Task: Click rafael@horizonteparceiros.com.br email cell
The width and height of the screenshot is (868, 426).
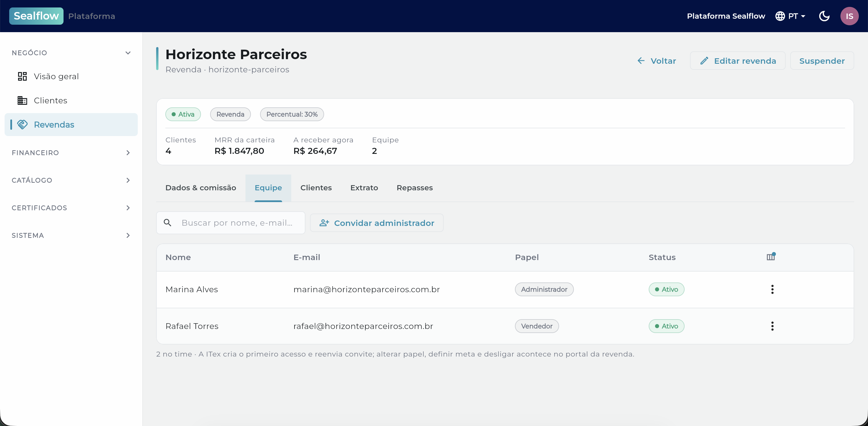Action: [x=363, y=326]
